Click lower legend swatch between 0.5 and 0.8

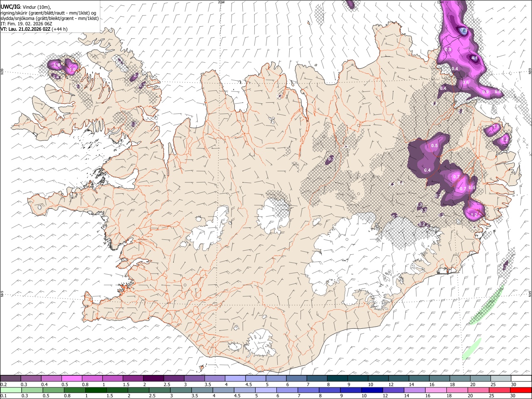tap(54, 390)
